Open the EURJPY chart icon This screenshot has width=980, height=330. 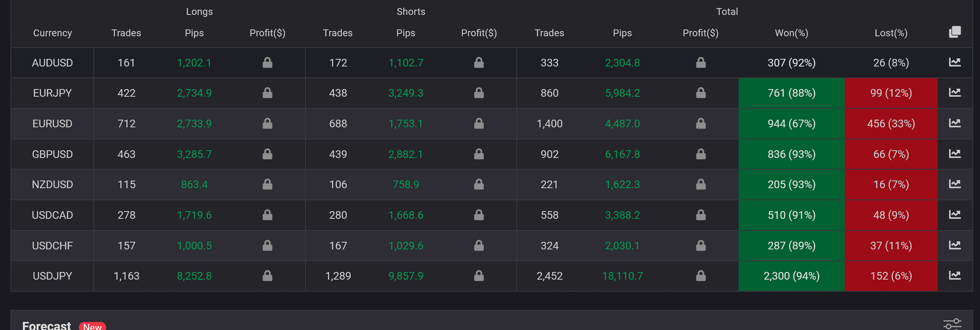954,93
